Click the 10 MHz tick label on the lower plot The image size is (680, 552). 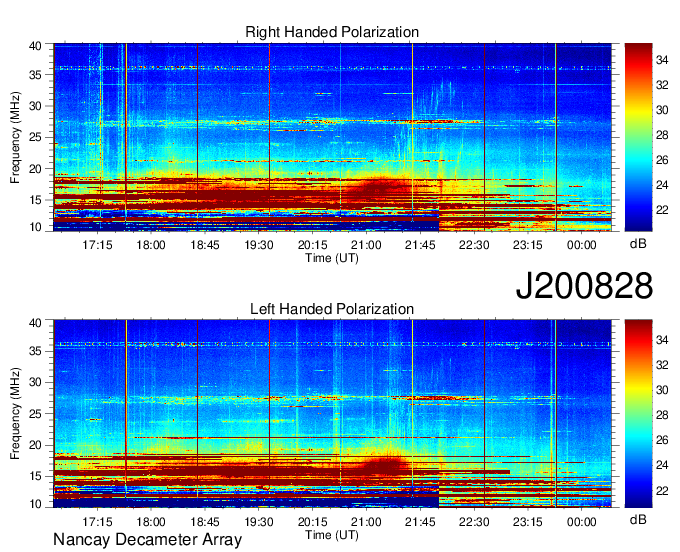coord(35,504)
